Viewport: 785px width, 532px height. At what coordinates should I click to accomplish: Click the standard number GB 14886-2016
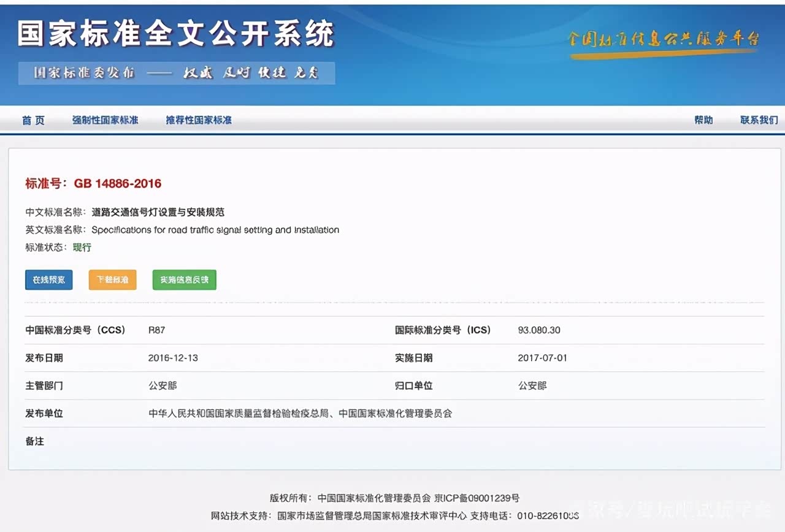click(x=118, y=183)
